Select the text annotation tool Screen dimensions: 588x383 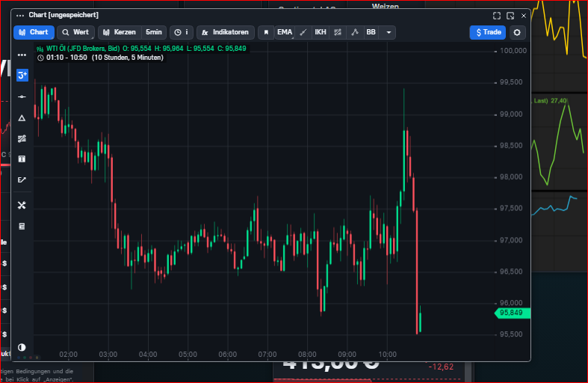coord(22,159)
